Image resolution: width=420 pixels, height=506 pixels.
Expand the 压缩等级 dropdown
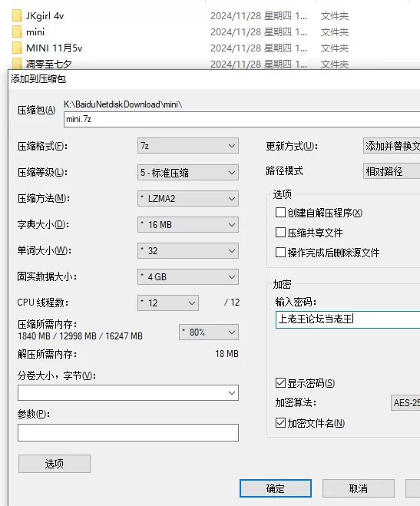(x=188, y=172)
